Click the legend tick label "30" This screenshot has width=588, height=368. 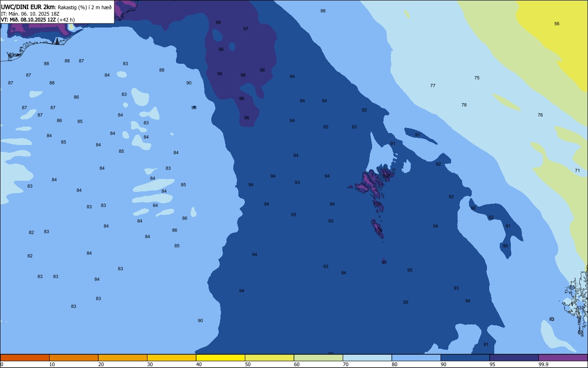click(x=150, y=364)
